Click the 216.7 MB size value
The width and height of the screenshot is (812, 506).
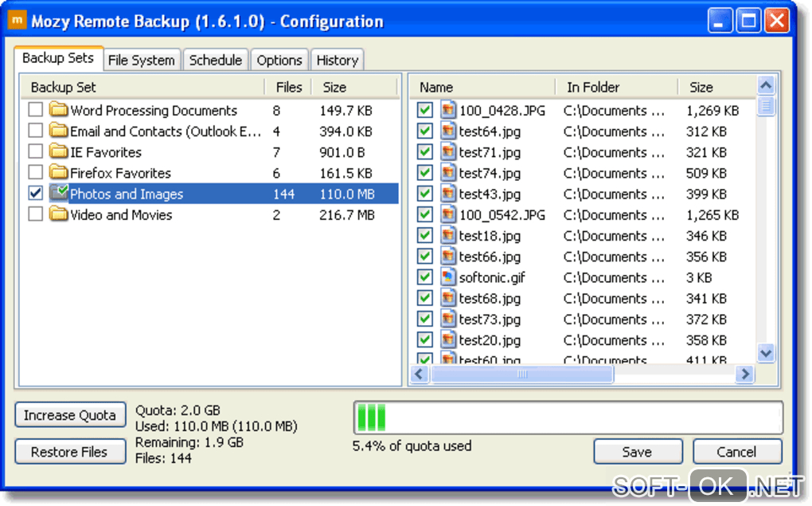347,214
